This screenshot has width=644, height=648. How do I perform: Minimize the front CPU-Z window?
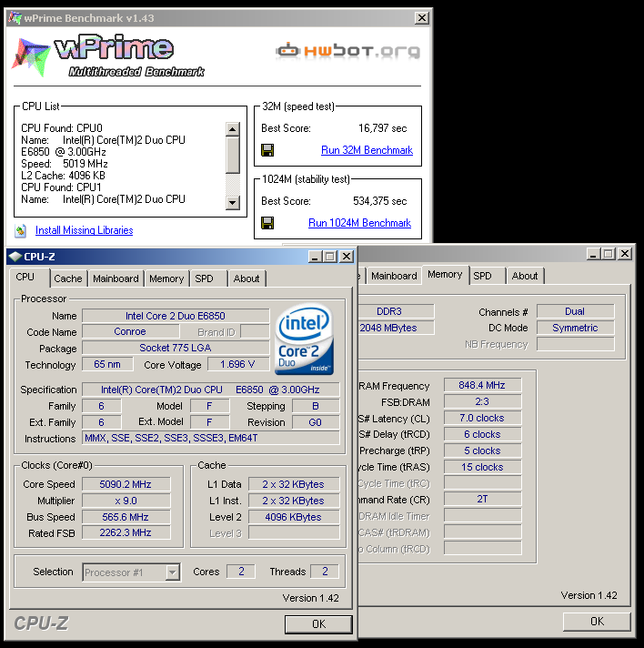[316, 257]
